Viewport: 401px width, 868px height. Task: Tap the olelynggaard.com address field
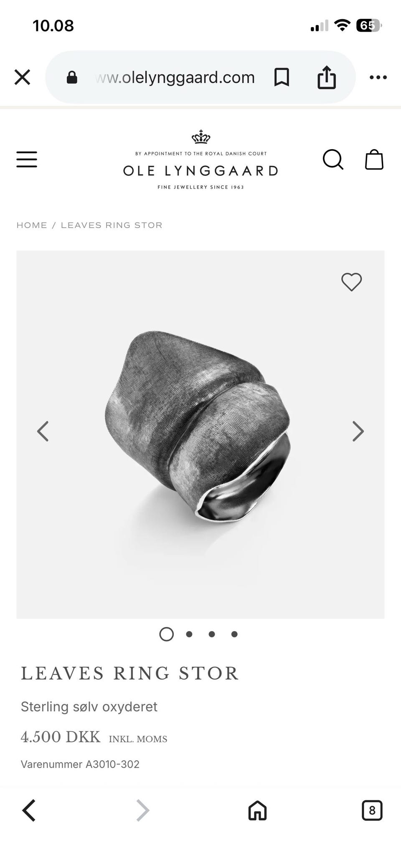[x=175, y=77]
